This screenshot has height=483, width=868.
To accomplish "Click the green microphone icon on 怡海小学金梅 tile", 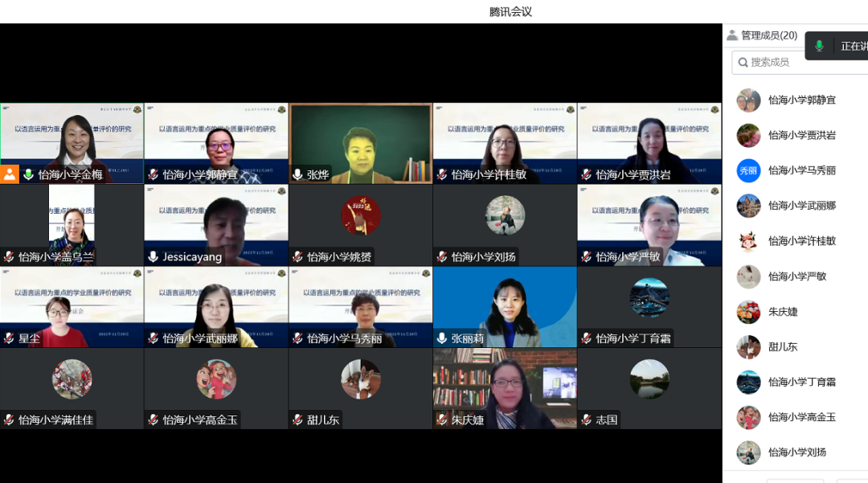I will pos(28,175).
